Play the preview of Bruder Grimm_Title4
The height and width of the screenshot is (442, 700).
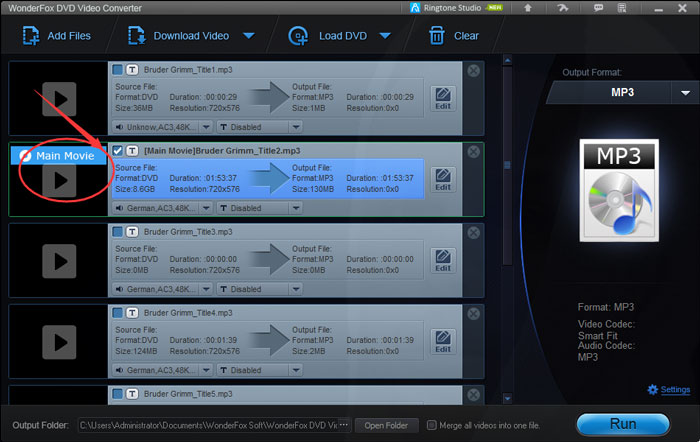[x=59, y=342]
